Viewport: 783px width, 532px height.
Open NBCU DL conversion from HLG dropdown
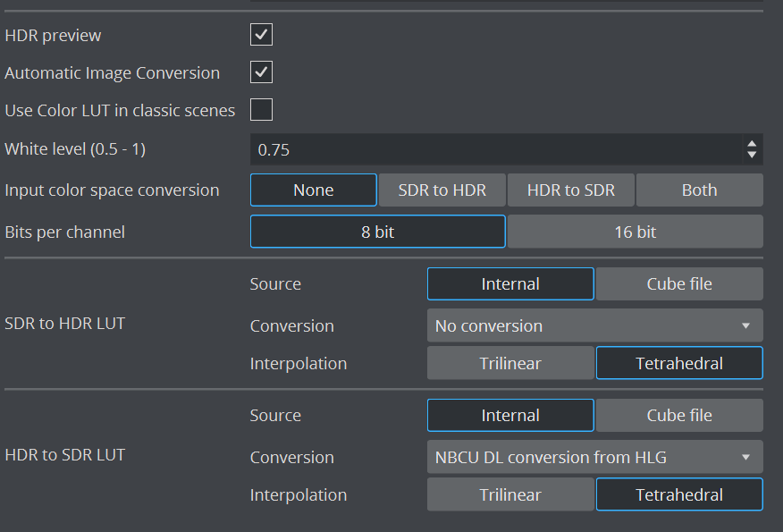[594, 457]
